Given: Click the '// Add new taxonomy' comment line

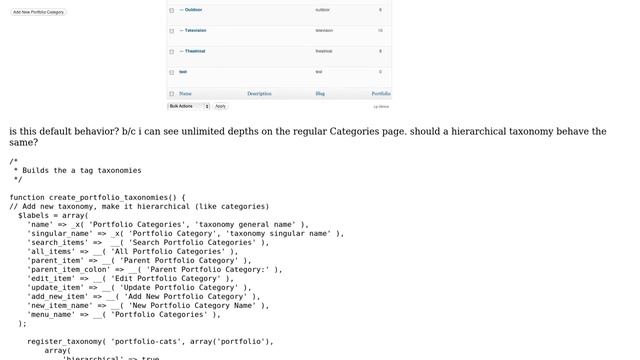Looking at the screenshot, I should click(x=139, y=207).
